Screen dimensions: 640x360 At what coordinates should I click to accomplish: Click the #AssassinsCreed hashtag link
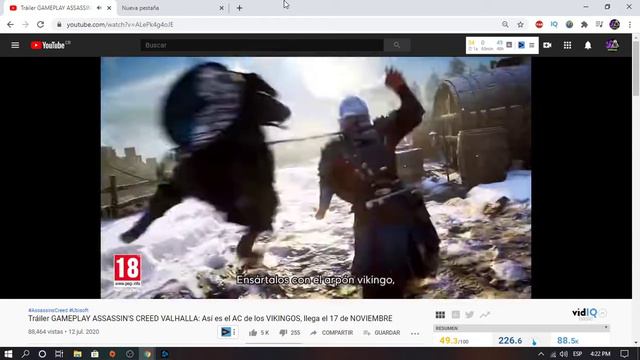(48, 310)
